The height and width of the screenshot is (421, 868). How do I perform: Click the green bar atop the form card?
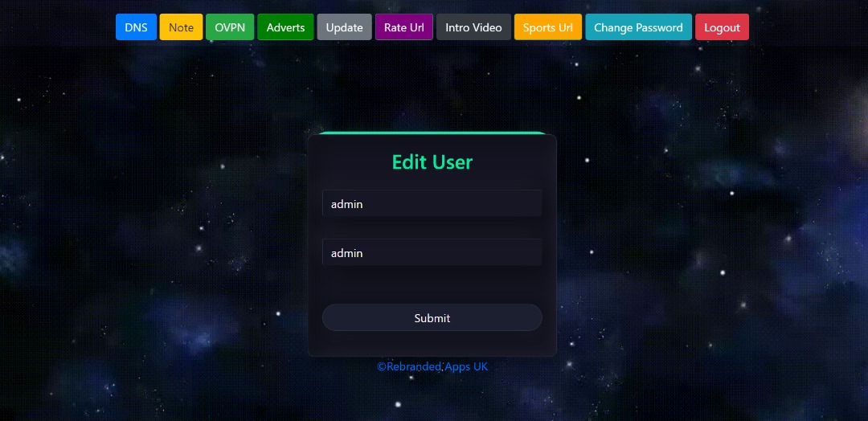click(432, 133)
